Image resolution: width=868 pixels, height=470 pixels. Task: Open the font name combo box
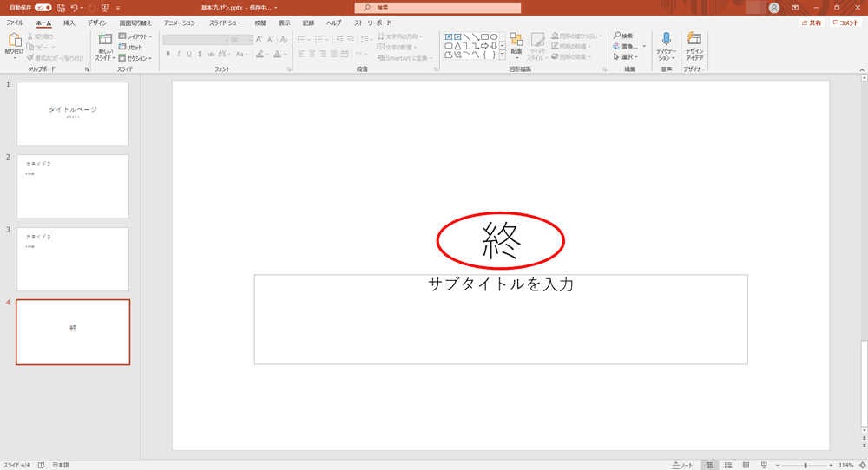click(196, 40)
